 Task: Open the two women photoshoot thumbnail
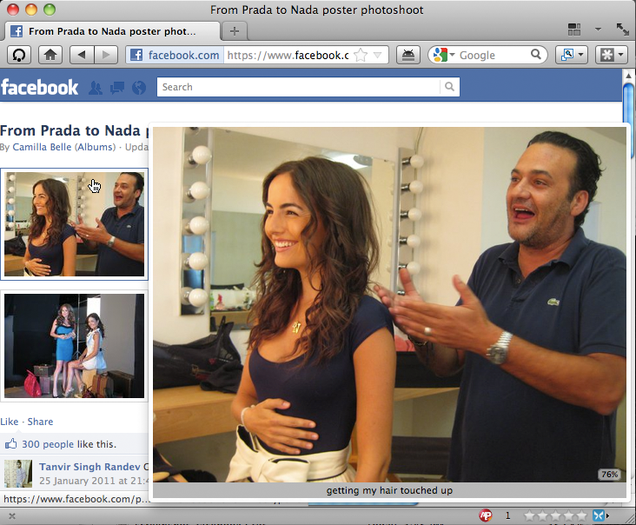(74, 346)
